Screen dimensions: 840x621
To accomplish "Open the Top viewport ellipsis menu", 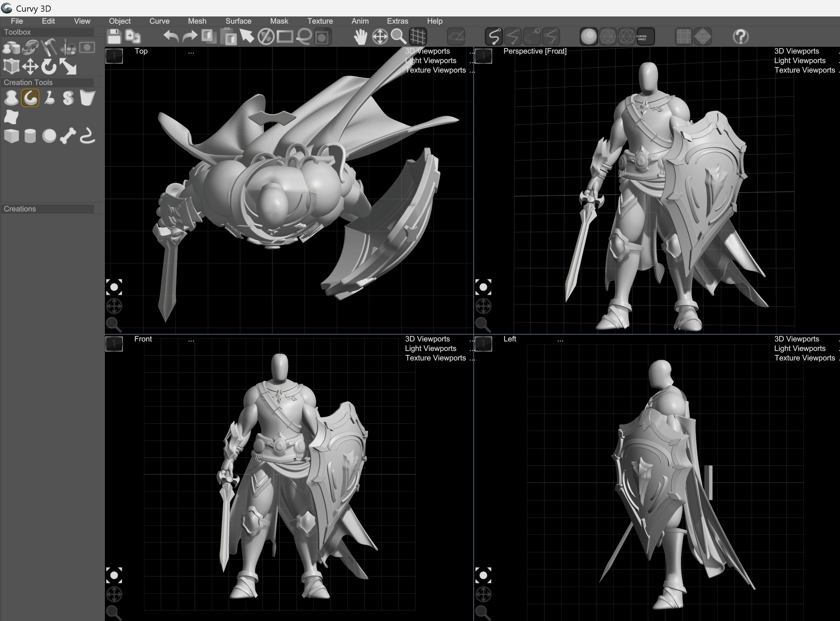I will 191,52.
